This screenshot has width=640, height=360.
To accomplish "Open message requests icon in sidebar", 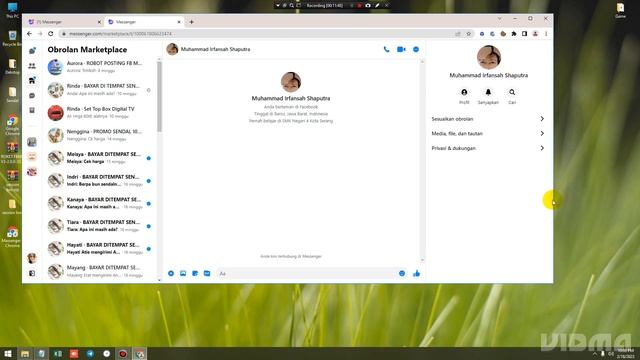I will click(x=32, y=96).
